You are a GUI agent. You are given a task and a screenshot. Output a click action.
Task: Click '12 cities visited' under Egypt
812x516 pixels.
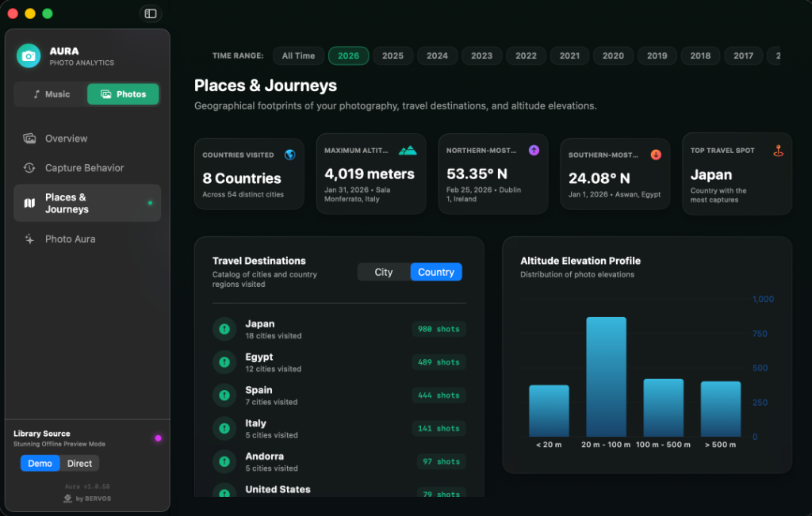coord(274,369)
